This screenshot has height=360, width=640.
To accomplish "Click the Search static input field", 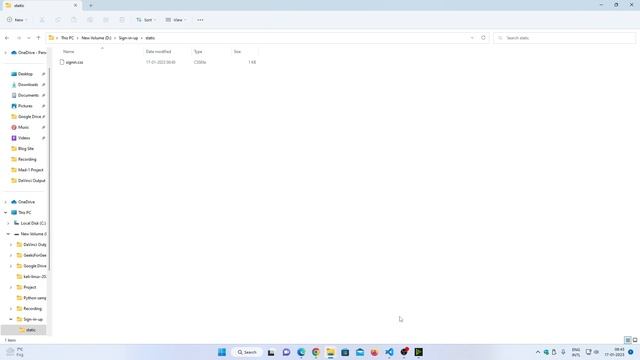I will (x=564, y=38).
